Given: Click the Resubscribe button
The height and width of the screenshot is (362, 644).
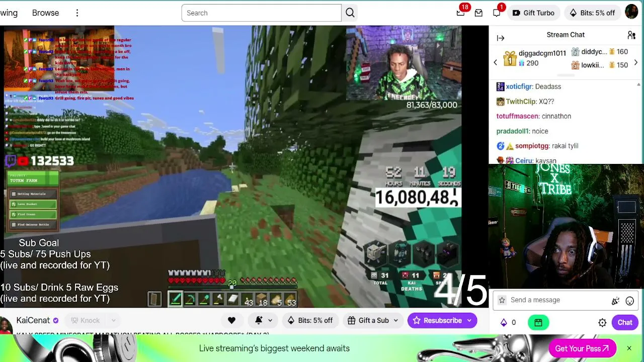Looking at the screenshot, I should [x=437, y=320].
